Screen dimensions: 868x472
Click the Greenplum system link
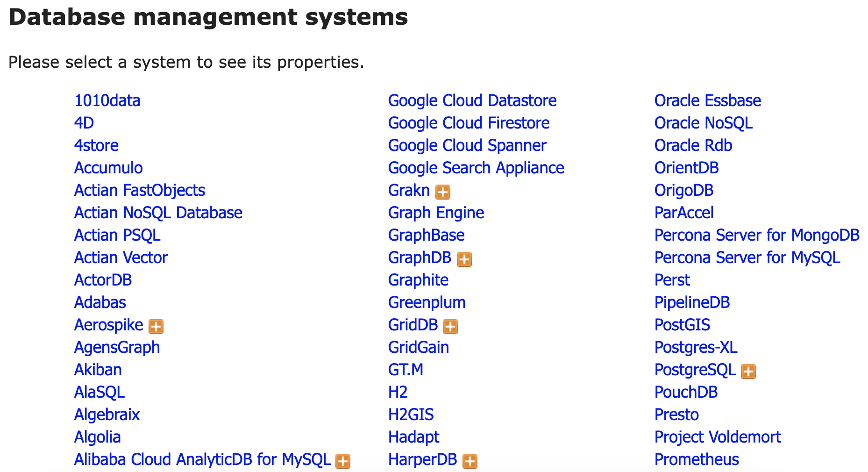pos(427,302)
